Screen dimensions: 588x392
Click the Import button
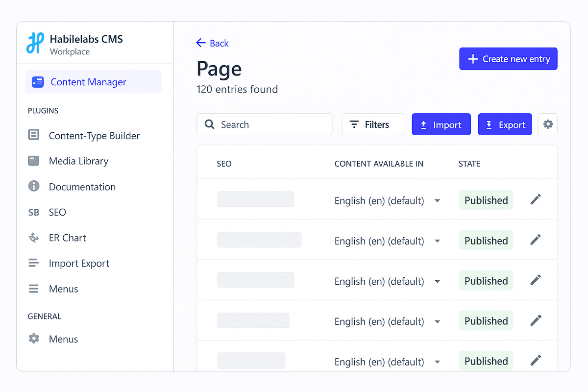[x=441, y=124]
